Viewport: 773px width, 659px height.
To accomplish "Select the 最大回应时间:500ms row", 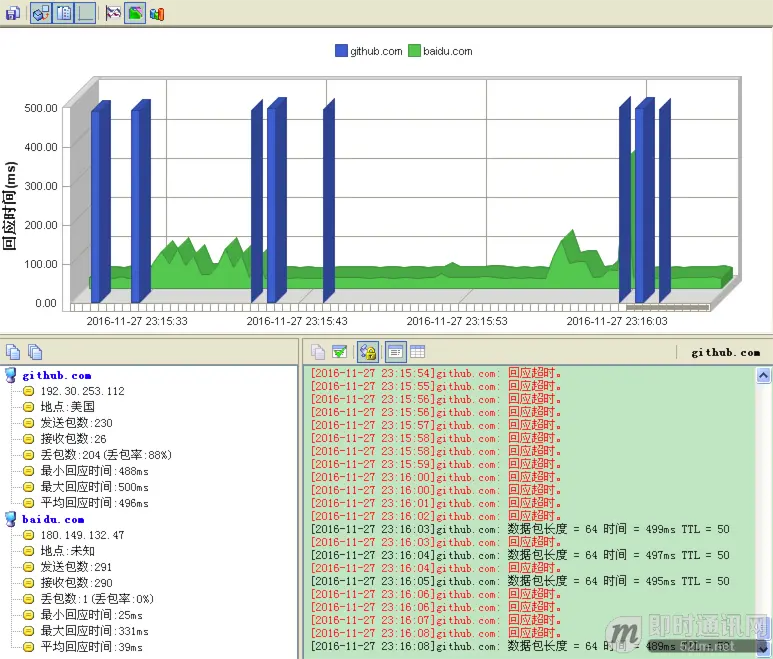I will tap(94, 487).
